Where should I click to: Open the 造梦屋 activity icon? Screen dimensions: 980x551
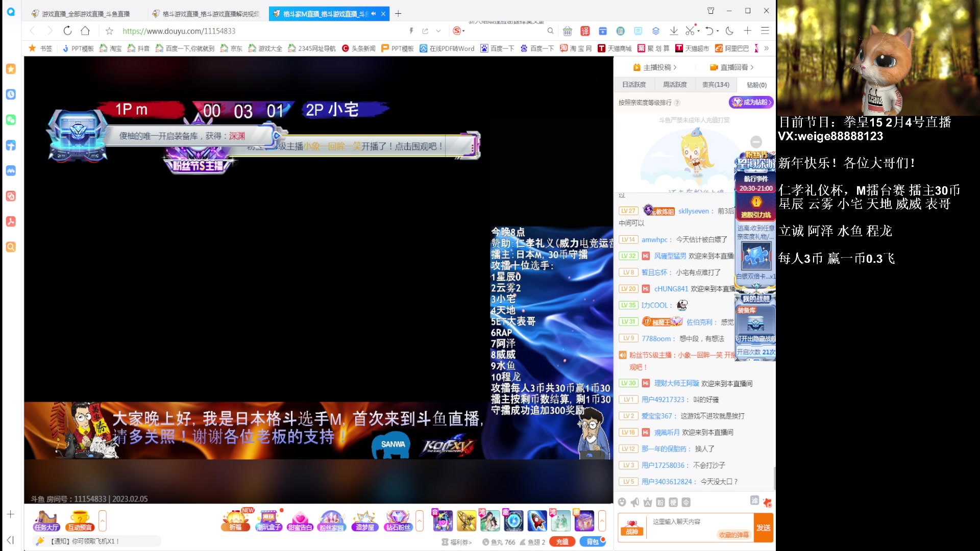click(365, 521)
